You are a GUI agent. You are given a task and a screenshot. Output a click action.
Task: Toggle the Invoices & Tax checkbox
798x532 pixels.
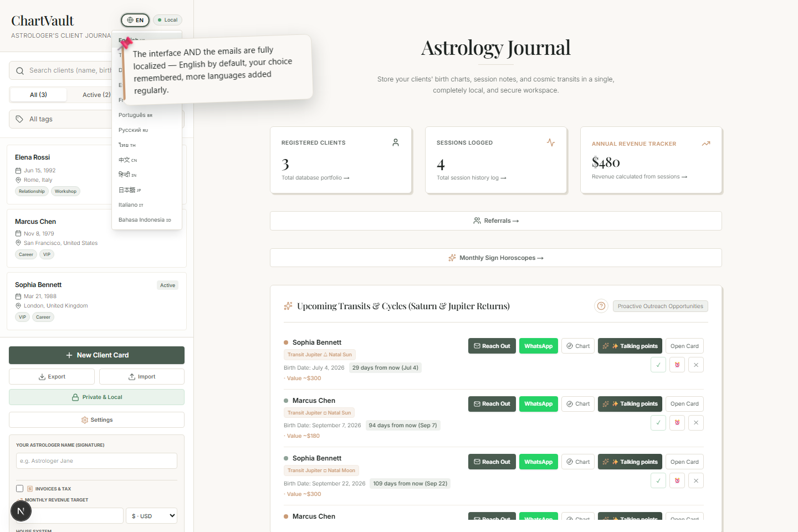pos(20,489)
